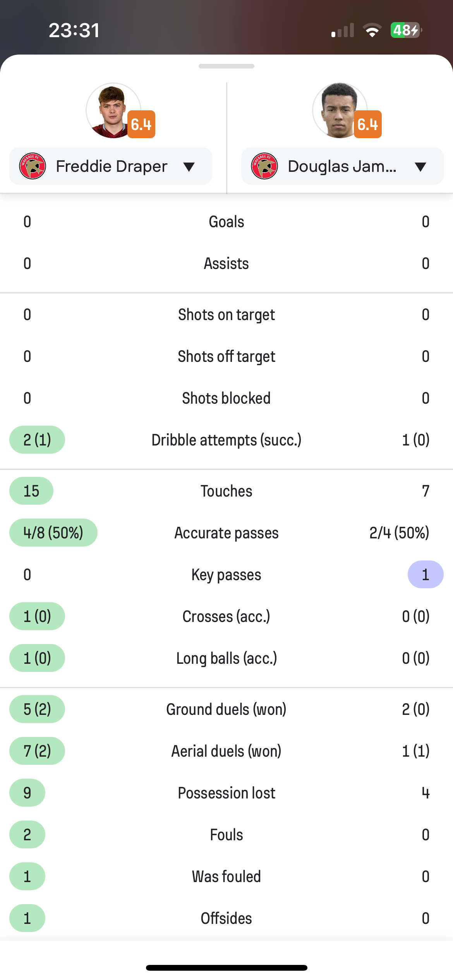Tap the Possession lost value 9 pill
453x980 pixels.
click(27, 793)
